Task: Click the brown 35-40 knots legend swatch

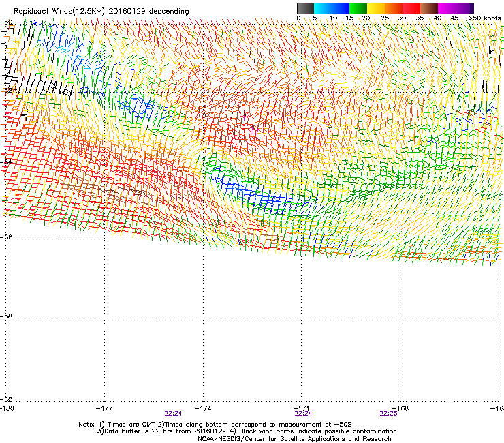Action: click(429, 8)
